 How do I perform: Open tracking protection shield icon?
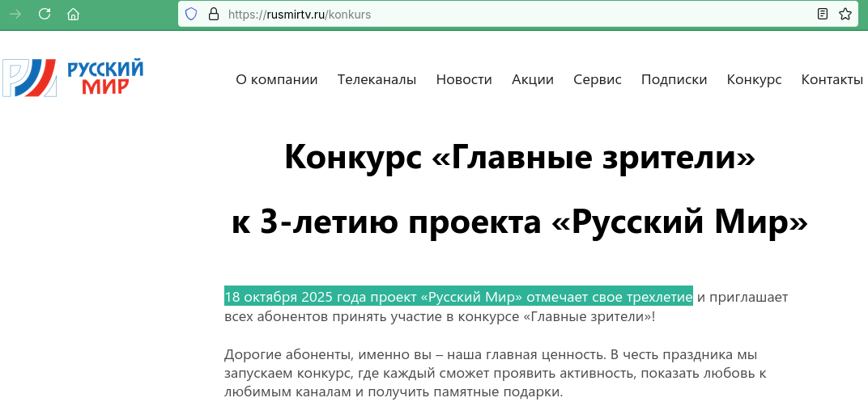[191, 15]
